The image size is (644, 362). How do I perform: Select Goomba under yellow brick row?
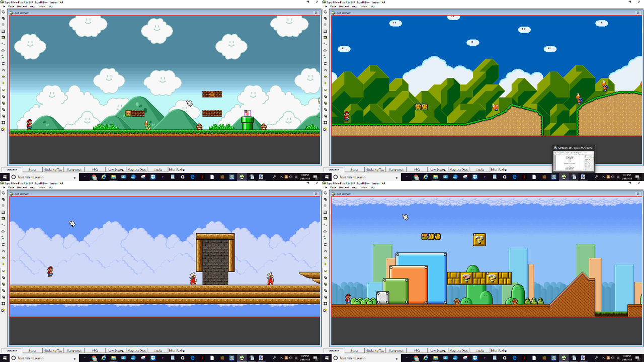[x=457, y=301]
